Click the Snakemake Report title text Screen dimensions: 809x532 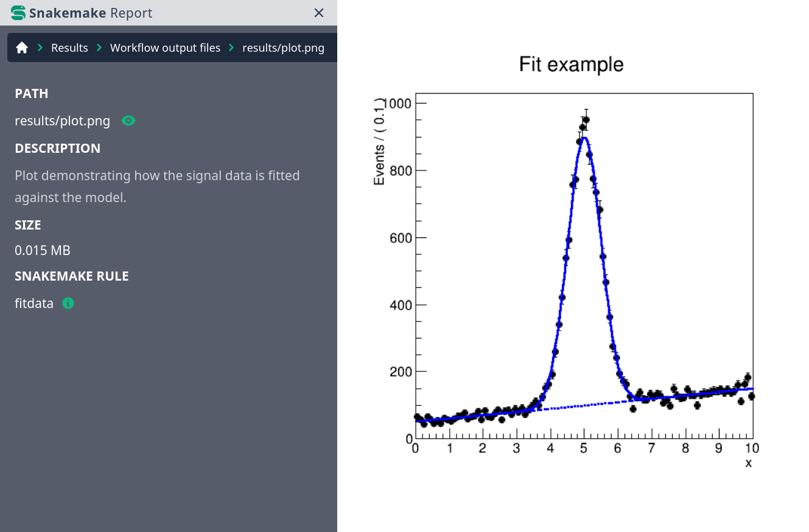click(x=91, y=13)
